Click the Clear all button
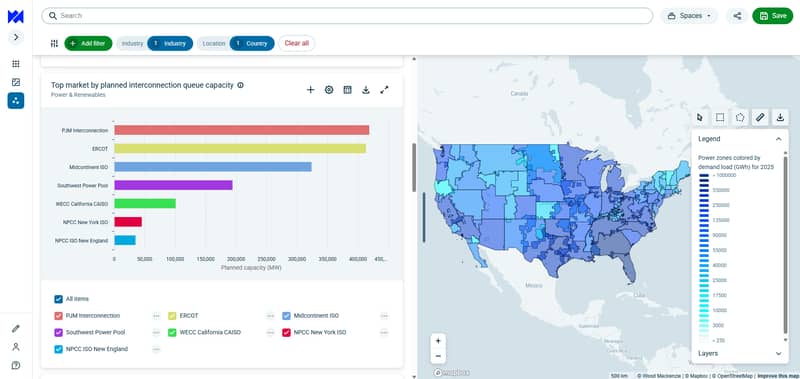Screen dimensions: 800x379 (x=296, y=43)
